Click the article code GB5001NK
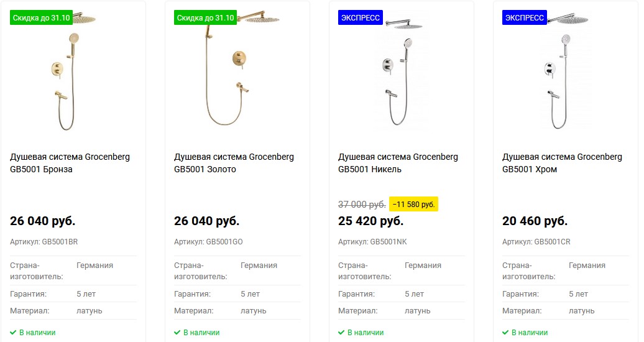 pos(388,241)
